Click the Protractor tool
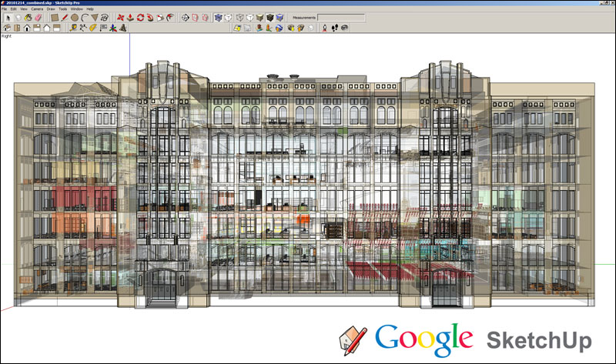This screenshot has width=616, height=364. (x=92, y=28)
